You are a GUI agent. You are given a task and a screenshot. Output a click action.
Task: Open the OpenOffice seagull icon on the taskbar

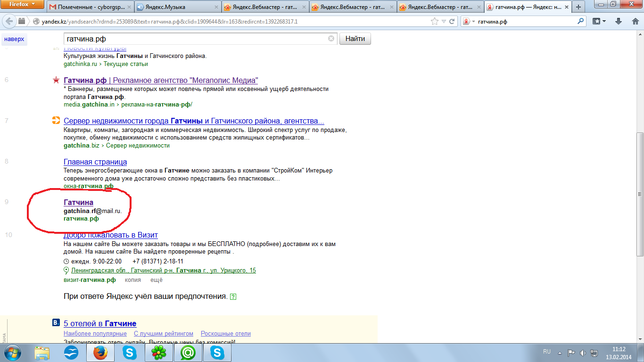coord(71,353)
